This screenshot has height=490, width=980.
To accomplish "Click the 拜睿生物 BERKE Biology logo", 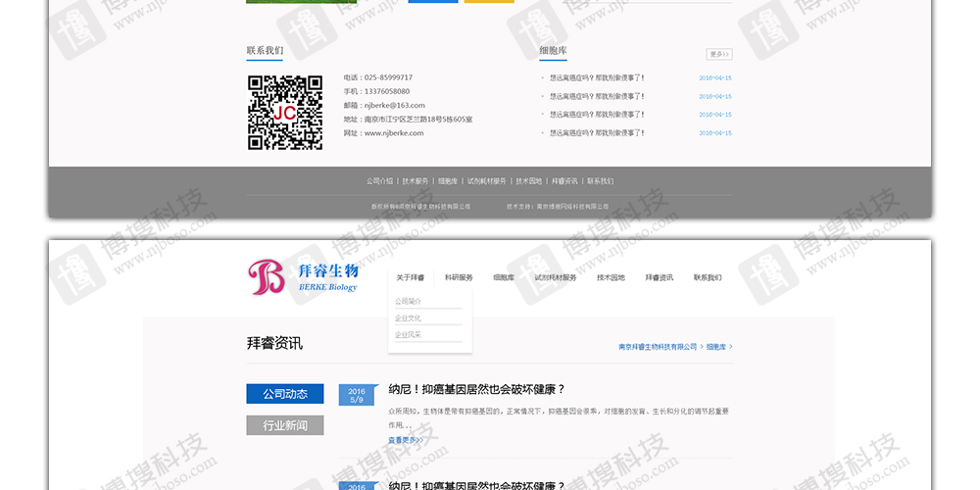I will (x=304, y=275).
